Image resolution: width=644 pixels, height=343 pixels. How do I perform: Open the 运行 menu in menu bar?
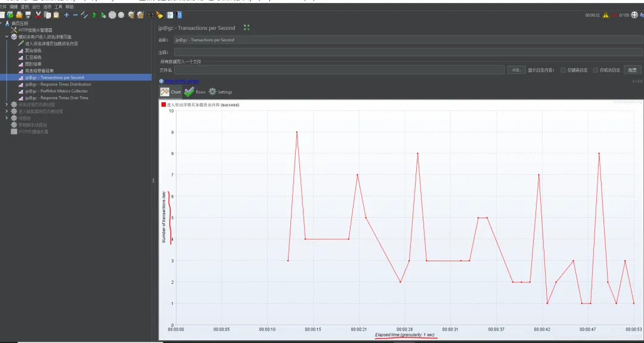pos(36,7)
